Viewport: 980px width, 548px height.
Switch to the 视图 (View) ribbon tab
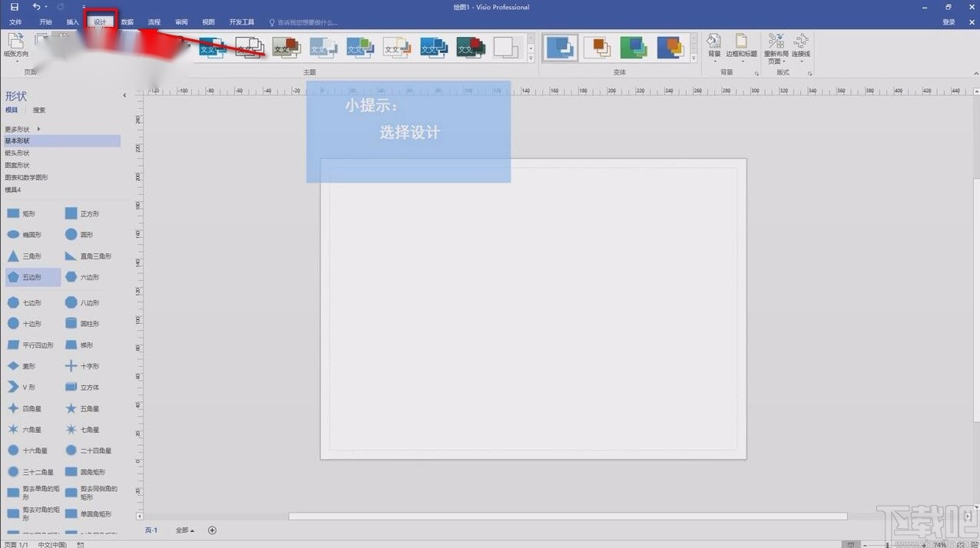207,22
